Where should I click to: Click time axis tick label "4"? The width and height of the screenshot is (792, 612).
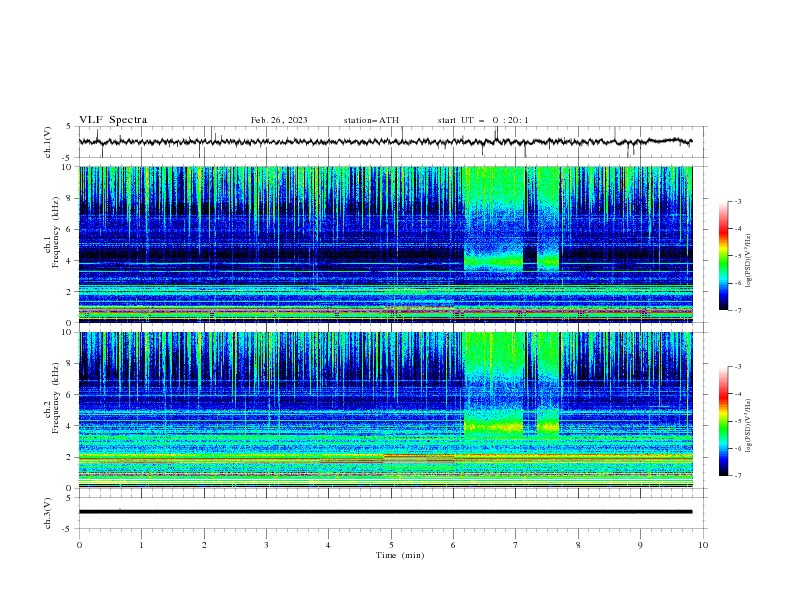(x=328, y=545)
